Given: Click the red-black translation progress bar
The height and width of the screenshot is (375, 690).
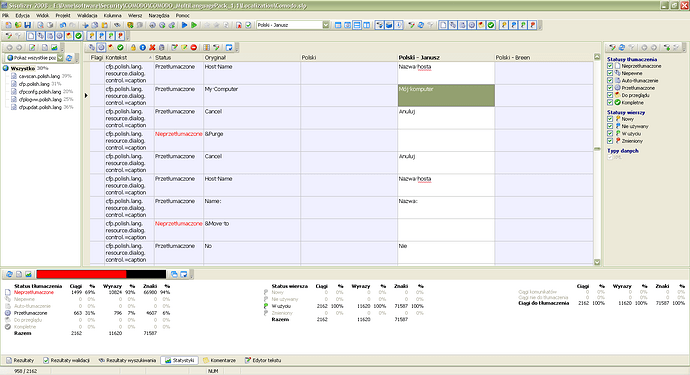Looking at the screenshot, I should coord(101,274).
